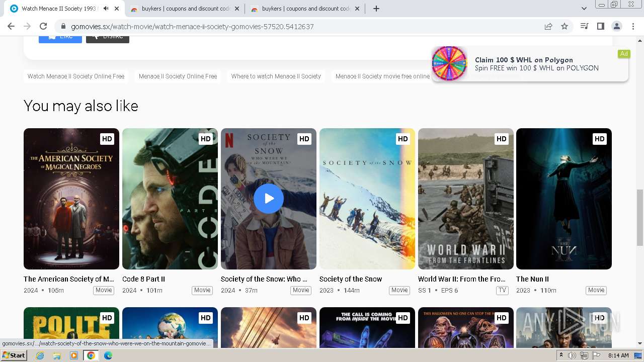
Task: Click the 8:14 AM system clock
Action: coord(618,355)
